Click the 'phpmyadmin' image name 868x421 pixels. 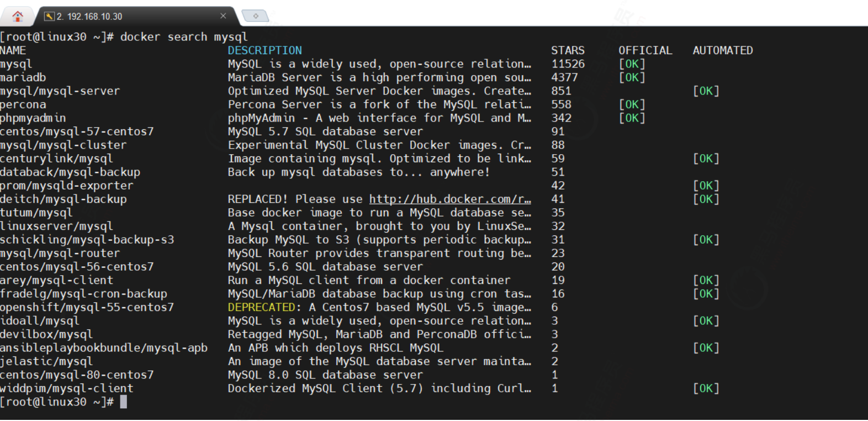click(x=33, y=118)
